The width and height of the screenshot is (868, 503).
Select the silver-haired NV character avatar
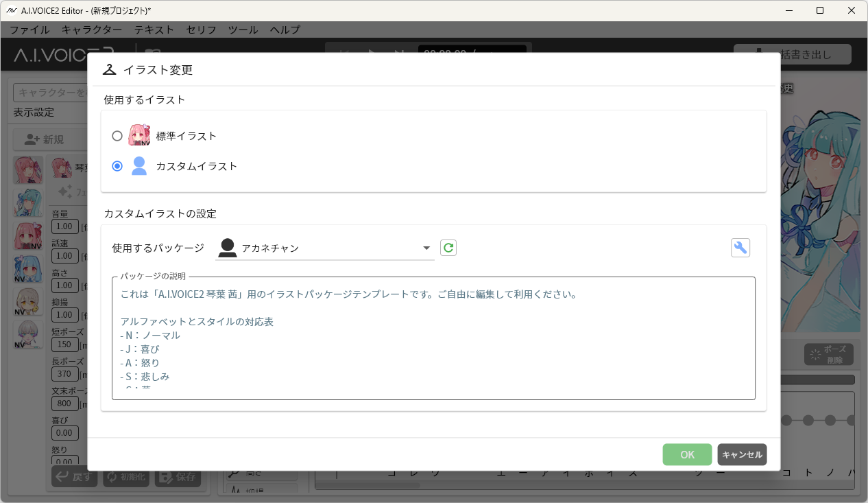click(x=28, y=335)
